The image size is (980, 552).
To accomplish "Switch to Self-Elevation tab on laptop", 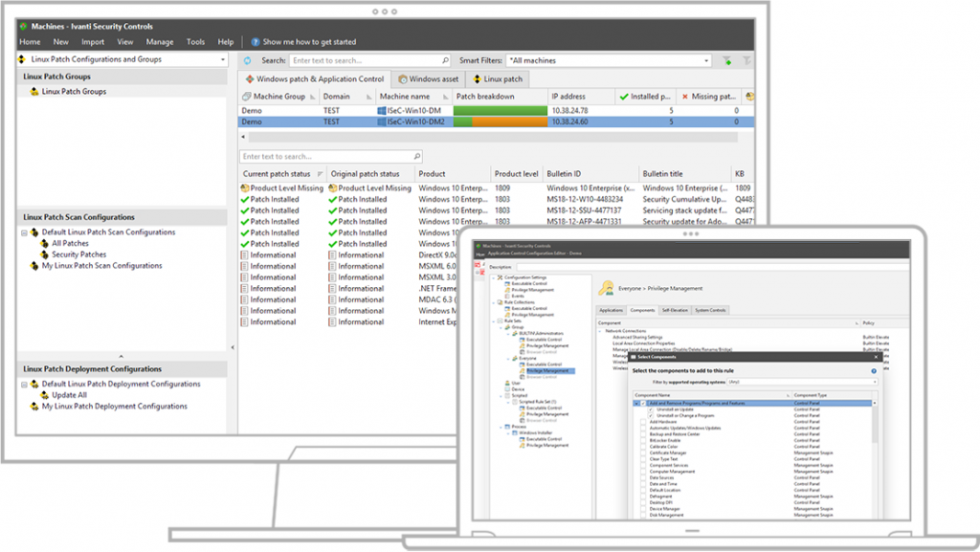I will coord(675,310).
